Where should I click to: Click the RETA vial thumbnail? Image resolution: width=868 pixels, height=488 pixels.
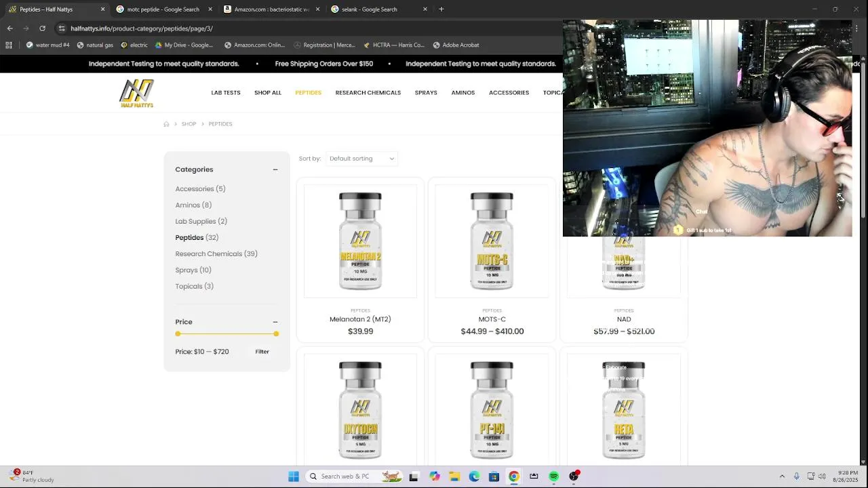pyautogui.click(x=624, y=409)
